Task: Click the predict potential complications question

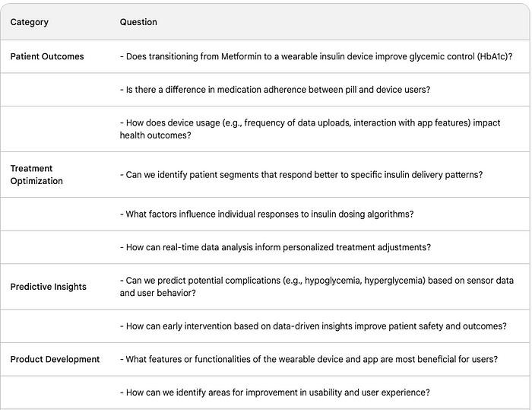Action: (316, 287)
